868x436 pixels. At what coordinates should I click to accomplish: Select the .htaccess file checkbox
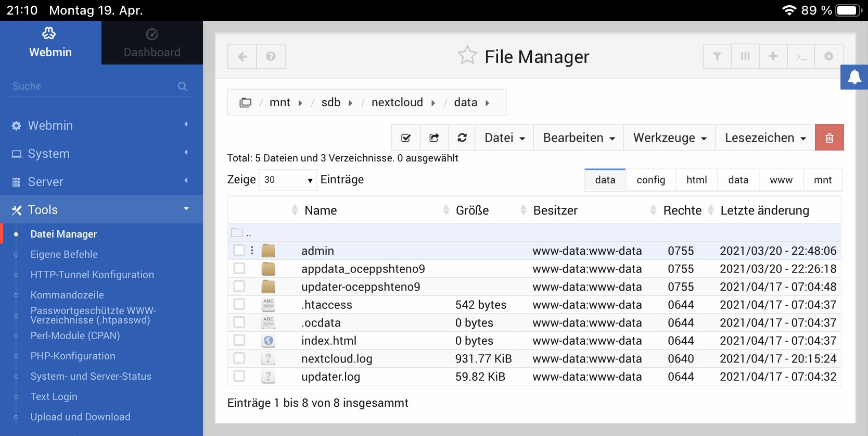pos(239,304)
